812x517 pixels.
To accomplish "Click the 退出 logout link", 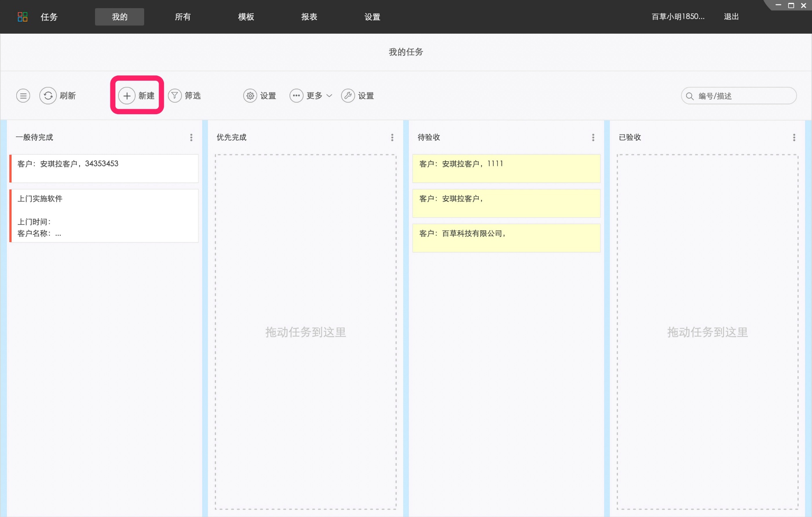I will 731,17.
